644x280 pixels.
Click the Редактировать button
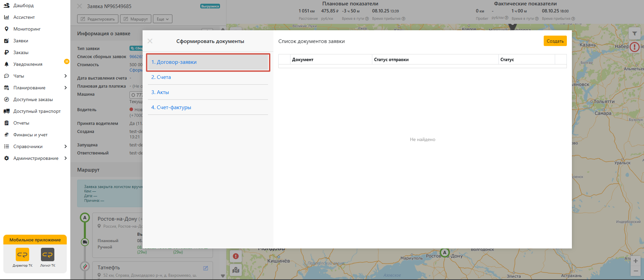tap(98, 19)
